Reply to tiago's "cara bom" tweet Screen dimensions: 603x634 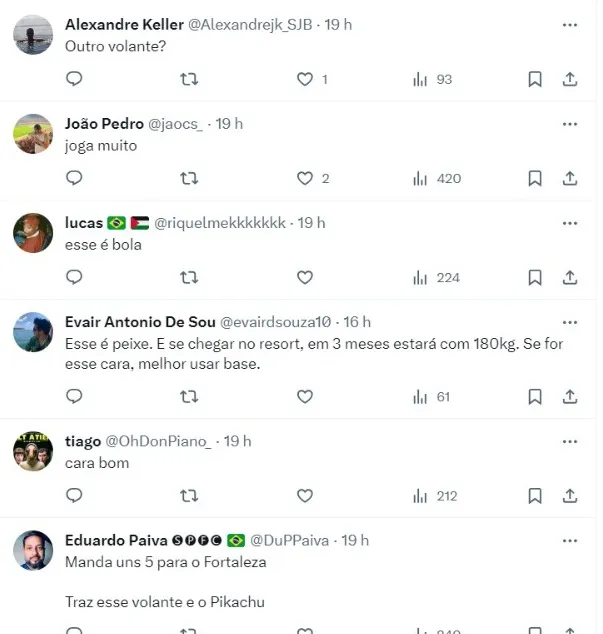[74, 495]
